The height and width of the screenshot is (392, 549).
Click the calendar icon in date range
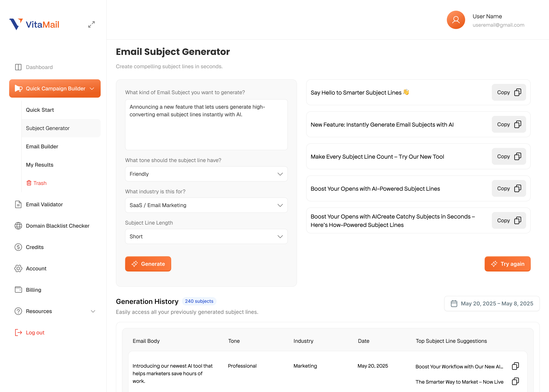(x=454, y=303)
